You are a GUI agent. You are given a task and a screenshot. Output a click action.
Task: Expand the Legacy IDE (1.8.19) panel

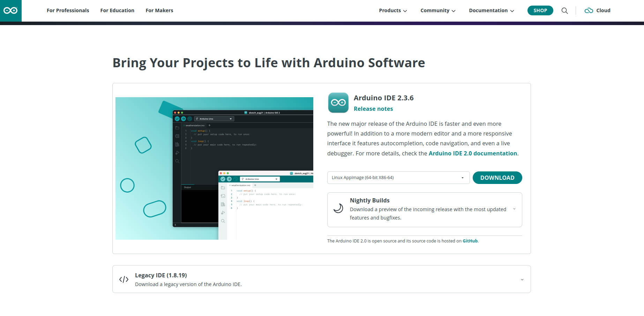(522, 279)
